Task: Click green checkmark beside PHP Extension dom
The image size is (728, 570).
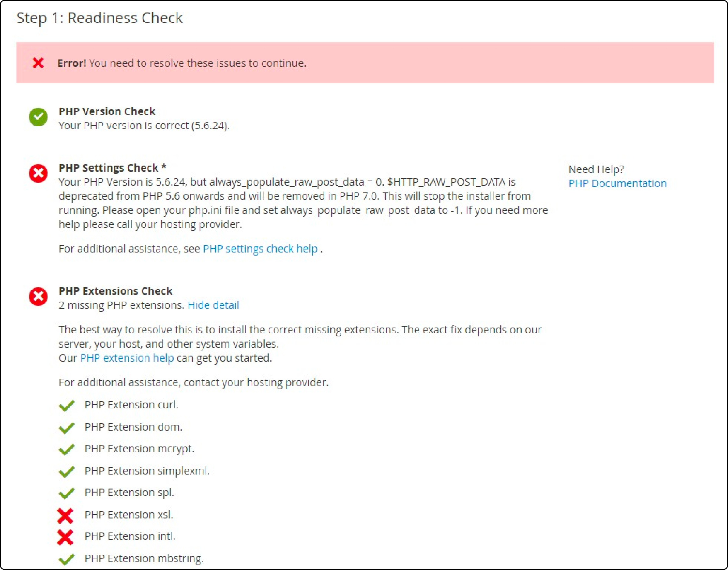Action: click(x=66, y=428)
